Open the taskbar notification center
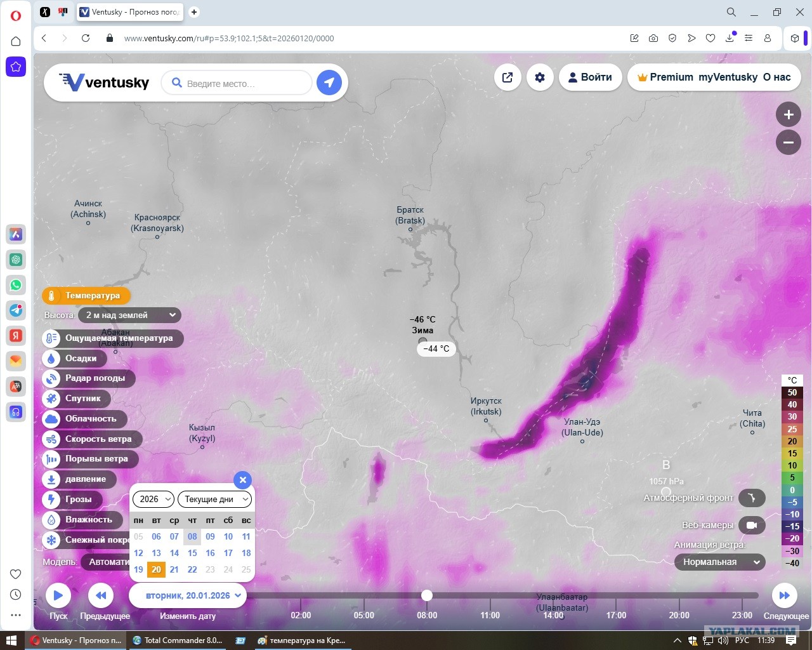The width and height of the screenshot is (812, 650). 792,640
